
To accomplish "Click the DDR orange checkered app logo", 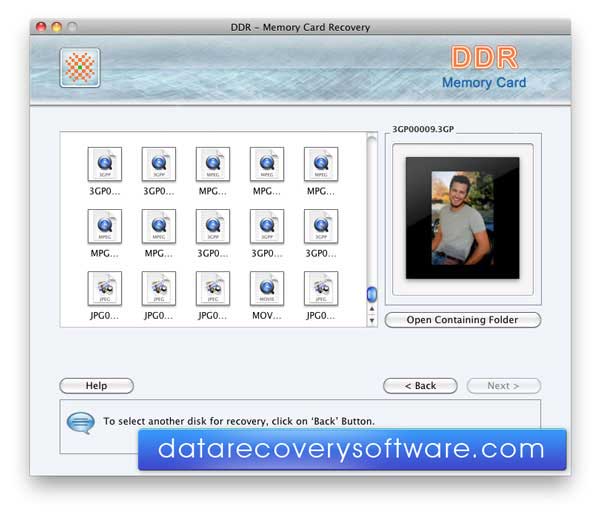I will point(80,68).
